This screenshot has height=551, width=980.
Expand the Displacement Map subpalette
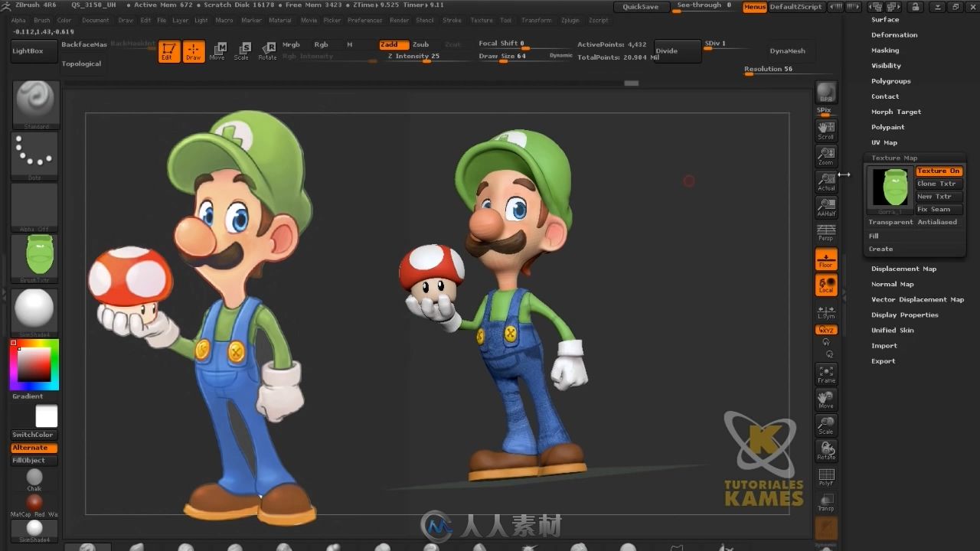tap(903, 269)
